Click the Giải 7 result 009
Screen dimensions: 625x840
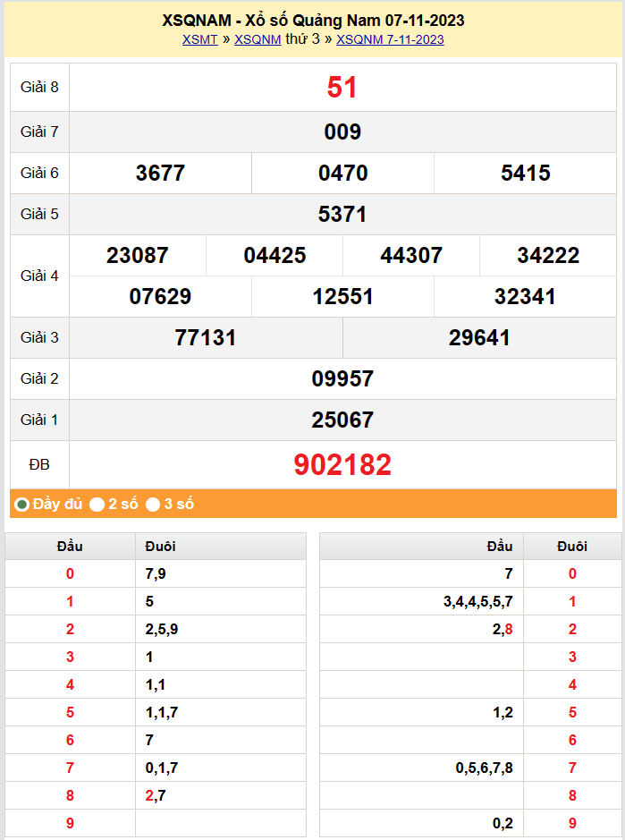point(342,132)
